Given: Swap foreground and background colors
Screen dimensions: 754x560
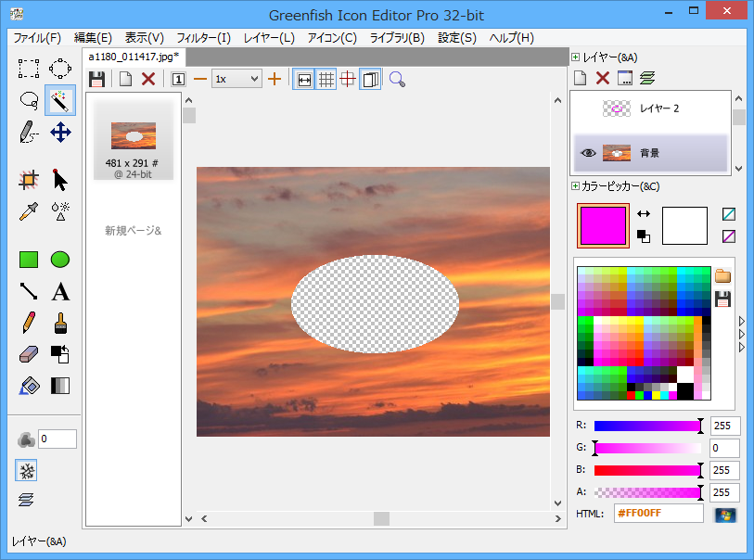Looking at the screenshot, I should pyautogui.click(x=643, y=214).
